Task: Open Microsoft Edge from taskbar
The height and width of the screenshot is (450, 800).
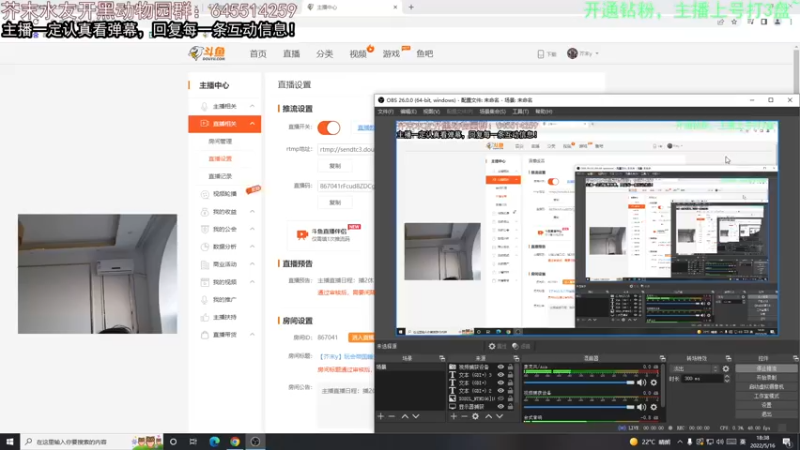Action: coord(214,441)
